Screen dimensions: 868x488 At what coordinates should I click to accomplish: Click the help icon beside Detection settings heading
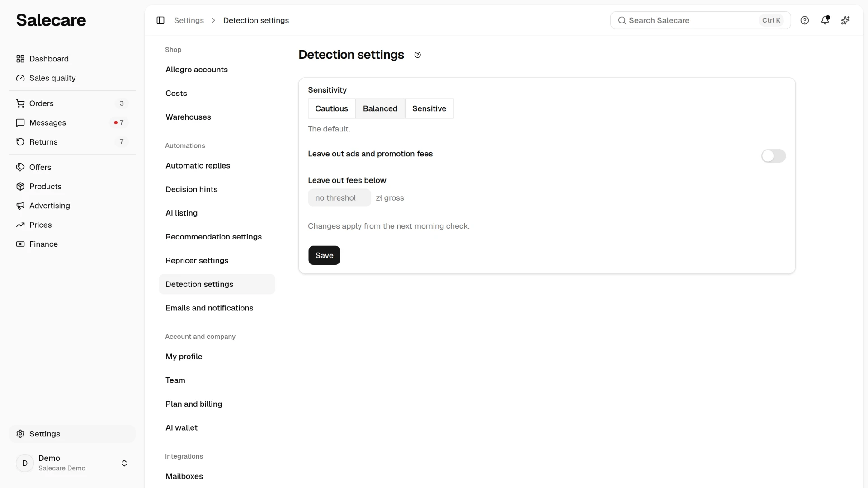pos(418,55)
